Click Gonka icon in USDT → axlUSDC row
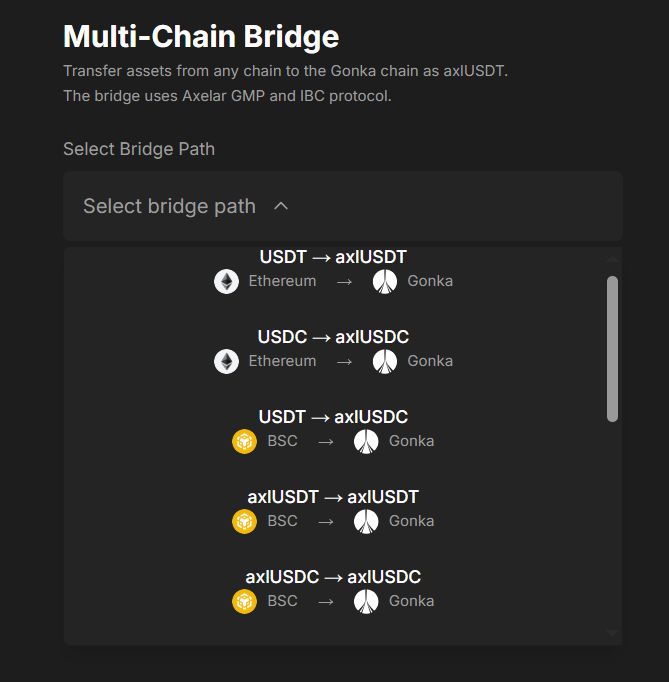This screenshot has height=682, width=669. pos(366,441)
